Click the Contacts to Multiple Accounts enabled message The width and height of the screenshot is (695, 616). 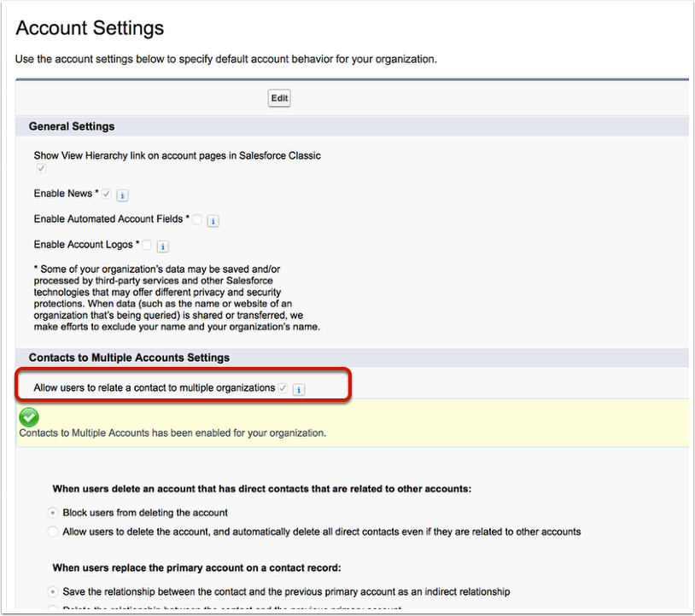pyautogui.click(x=172, y=433)
